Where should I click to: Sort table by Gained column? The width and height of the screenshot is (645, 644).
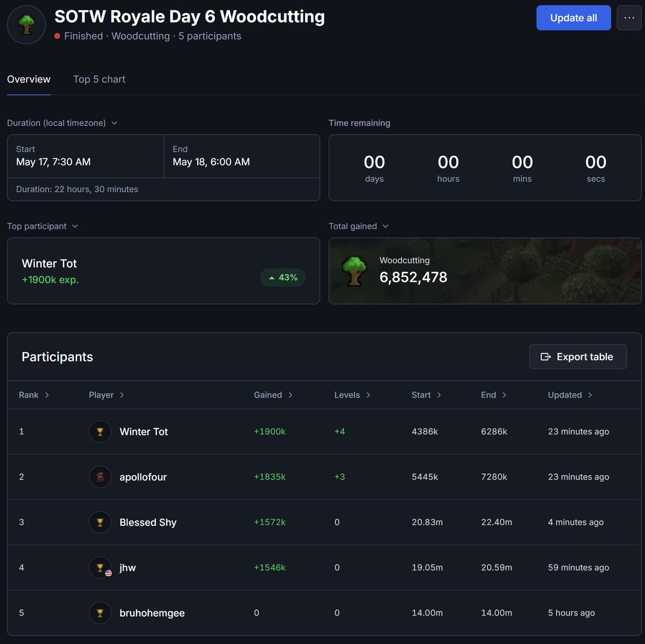273,395
